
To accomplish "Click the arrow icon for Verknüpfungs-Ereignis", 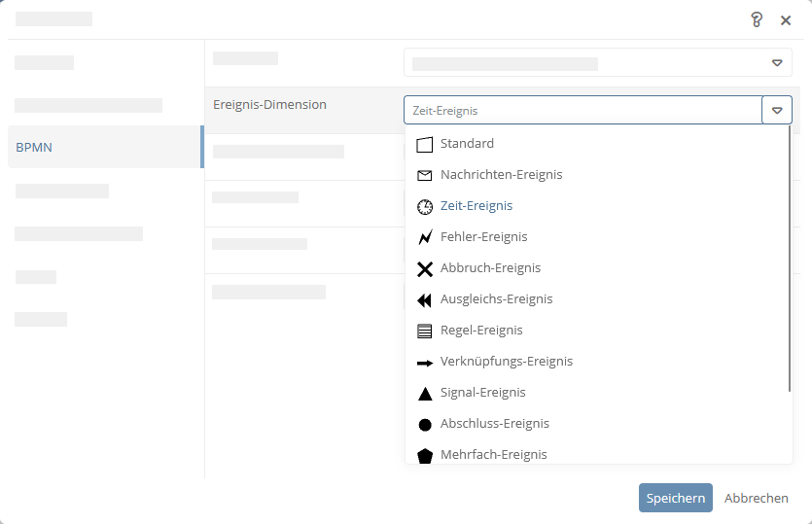I will [x=425, y=363].
